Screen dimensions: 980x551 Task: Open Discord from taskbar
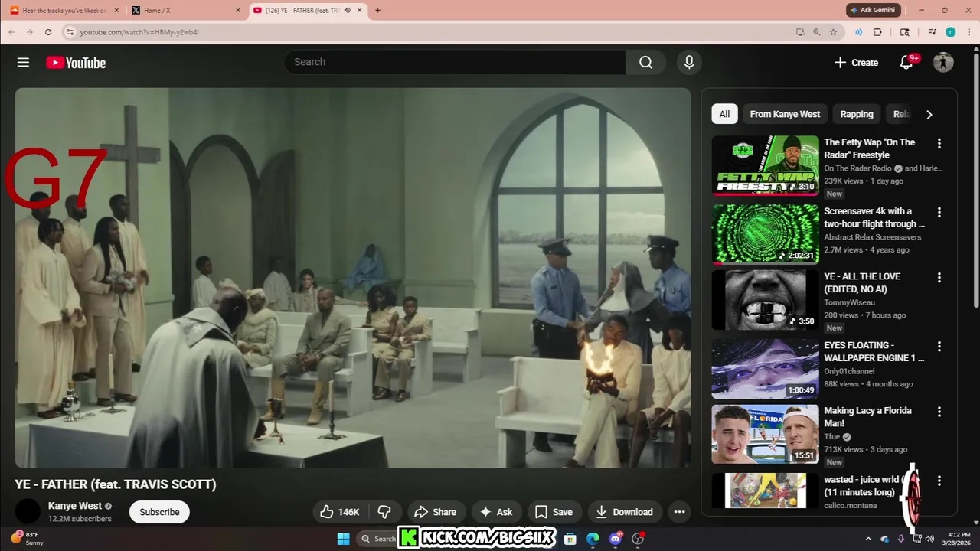[x=616, y=539]
